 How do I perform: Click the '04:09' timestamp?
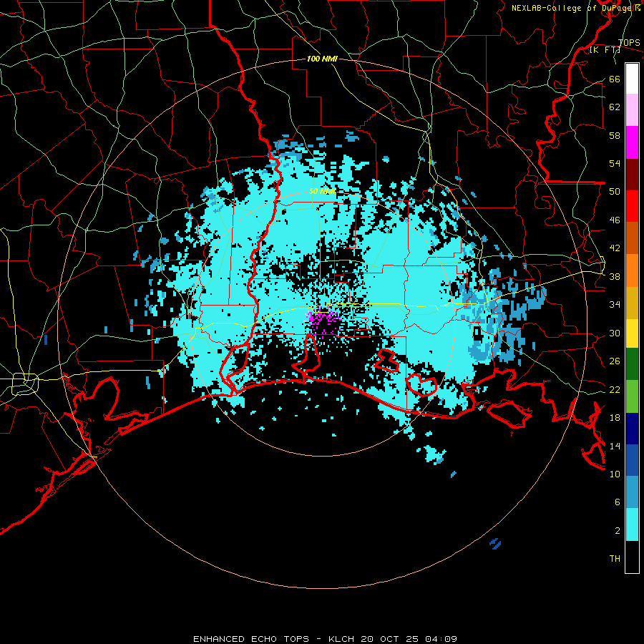[x=441, y=639]
